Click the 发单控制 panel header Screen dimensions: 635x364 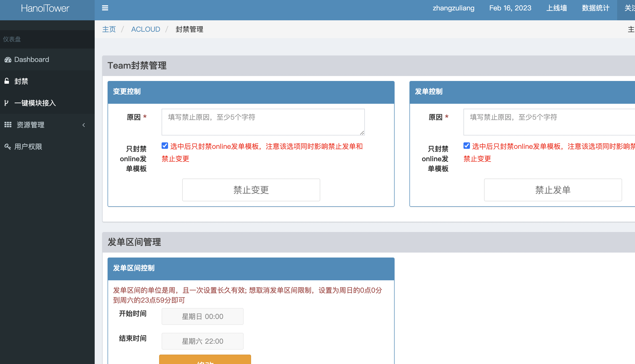(522, 92)
